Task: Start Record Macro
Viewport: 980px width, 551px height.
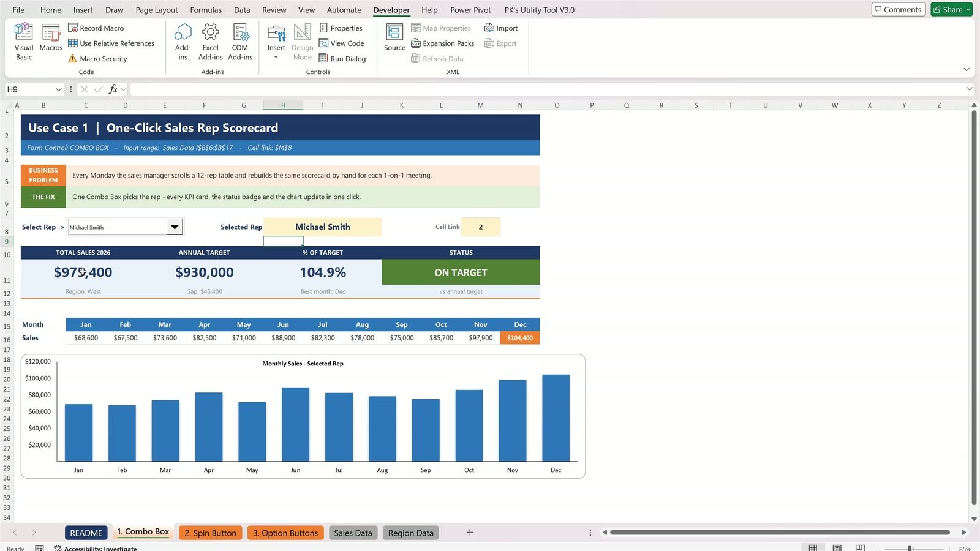Action: tap(96, 28)
